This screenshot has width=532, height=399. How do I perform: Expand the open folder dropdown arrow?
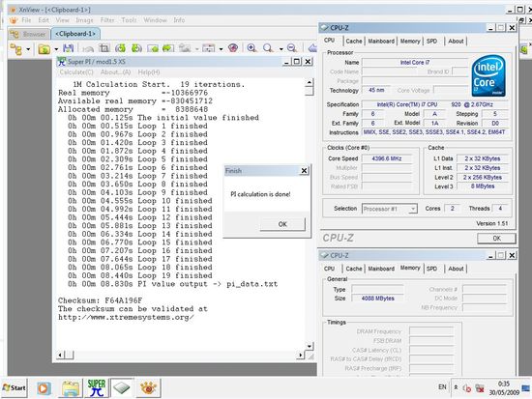point(56,49)
